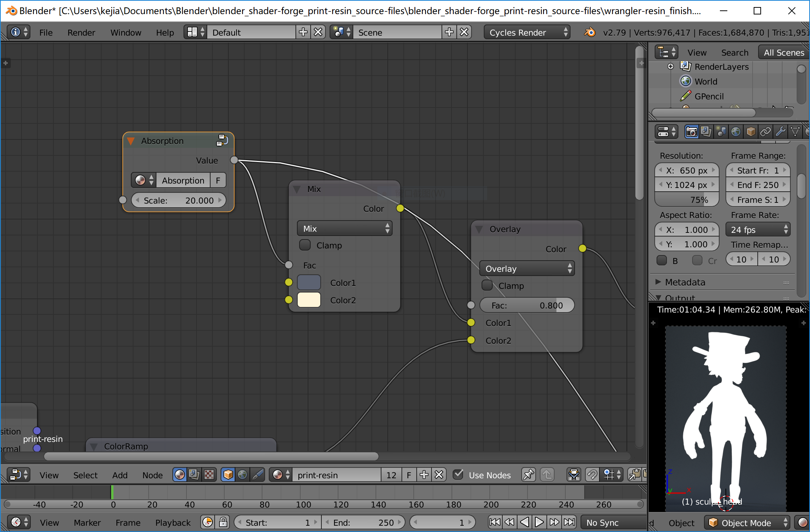810x532 pixels.
Task: Click the F fake-user button beside print-resin
Action: 409,475
